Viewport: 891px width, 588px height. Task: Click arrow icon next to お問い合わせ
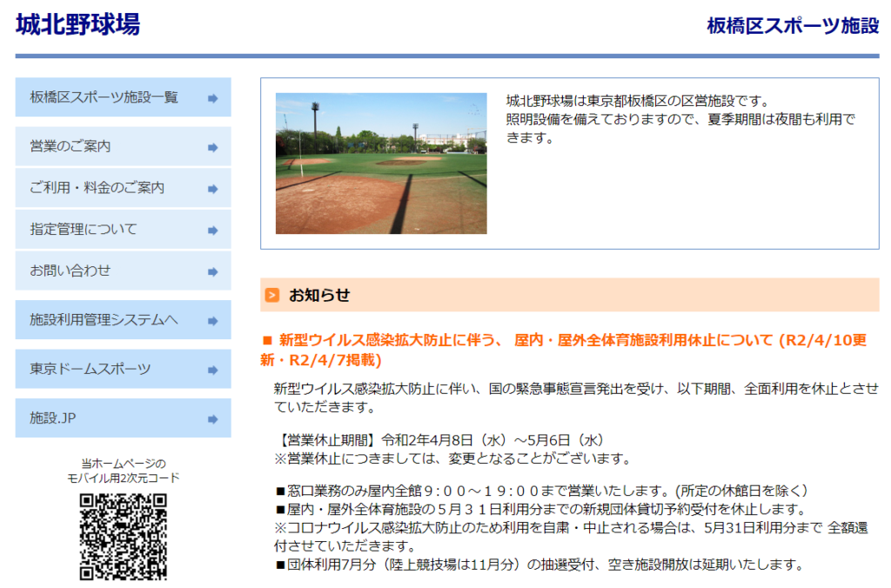(x=212, y=271)
